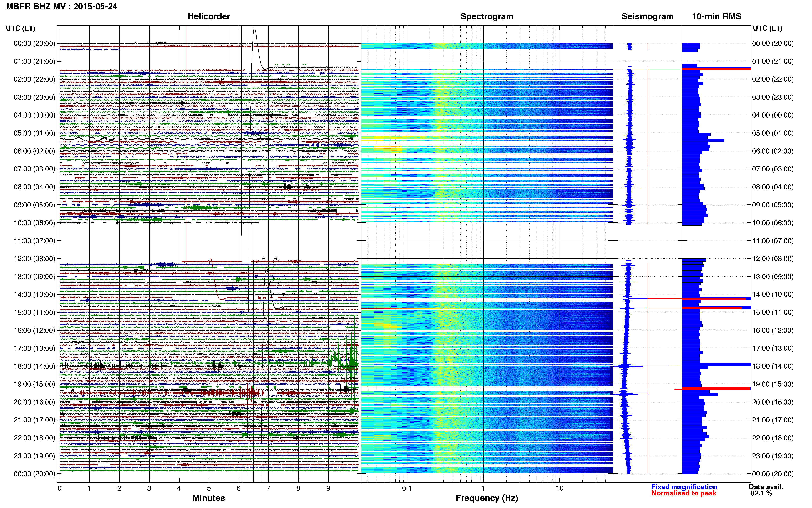Click right time label '20:00 (16:00)'

click(x=773, y=402)
